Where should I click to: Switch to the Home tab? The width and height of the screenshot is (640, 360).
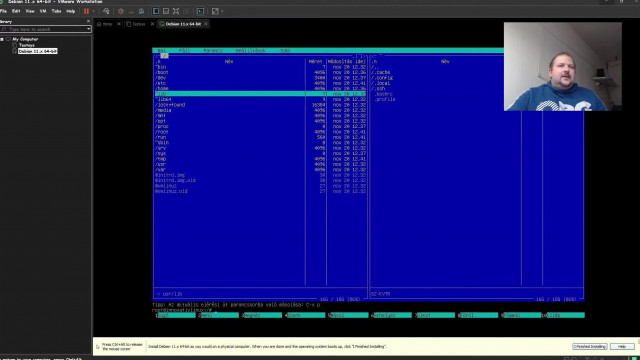click(x=105, y=24)
